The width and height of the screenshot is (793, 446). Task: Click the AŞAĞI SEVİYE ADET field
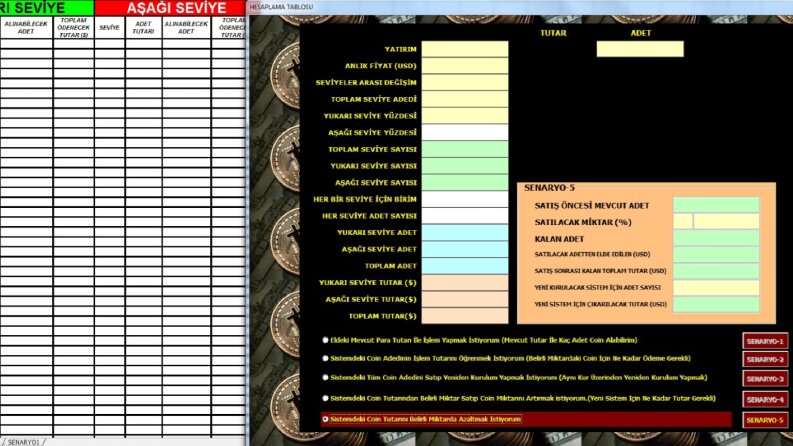[465, 249]
